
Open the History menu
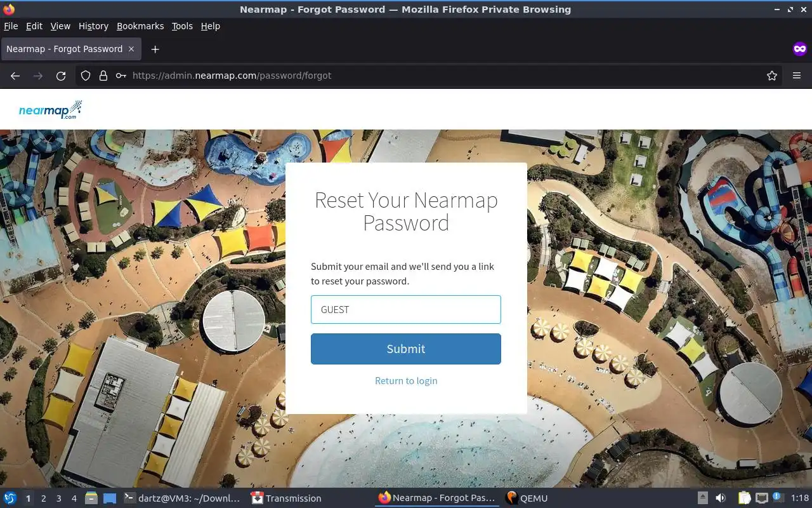click(93, 26)
